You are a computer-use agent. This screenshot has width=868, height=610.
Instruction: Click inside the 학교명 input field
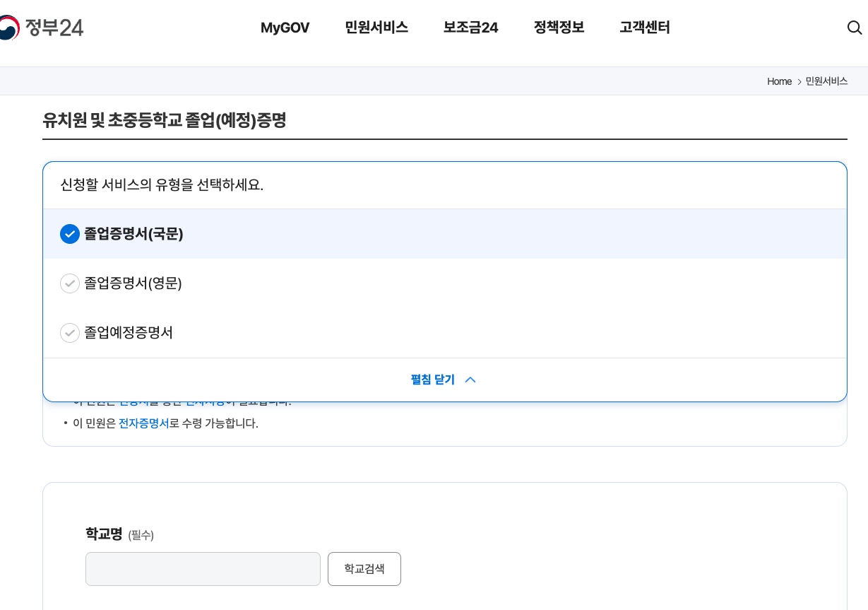203,568
